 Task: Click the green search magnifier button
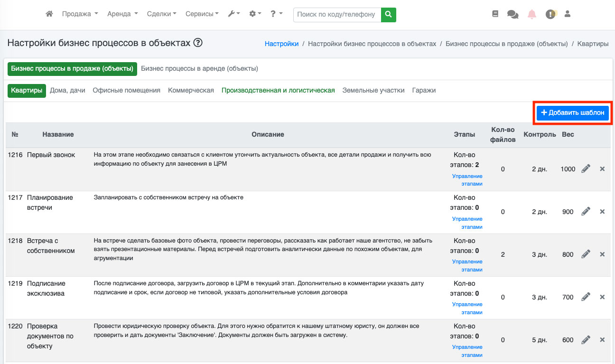pos(389,15)
